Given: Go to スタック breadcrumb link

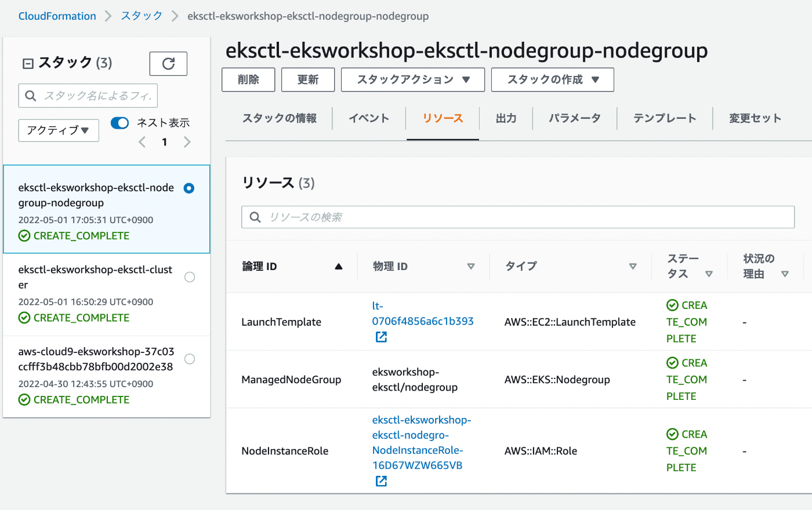Looking at the screenshot, I should click(142, 16).
